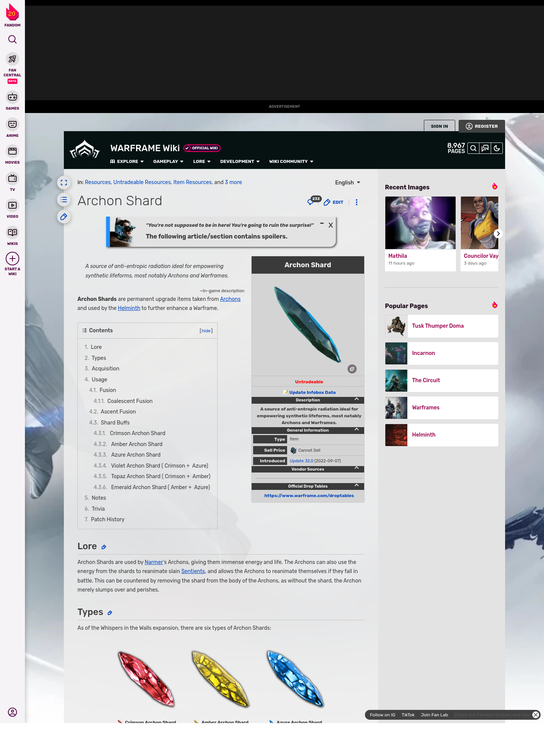Click the Warframe Wiki lotus logo
Image resolution: width=544 pixels, height=756 pixels.
coord(85,150)
